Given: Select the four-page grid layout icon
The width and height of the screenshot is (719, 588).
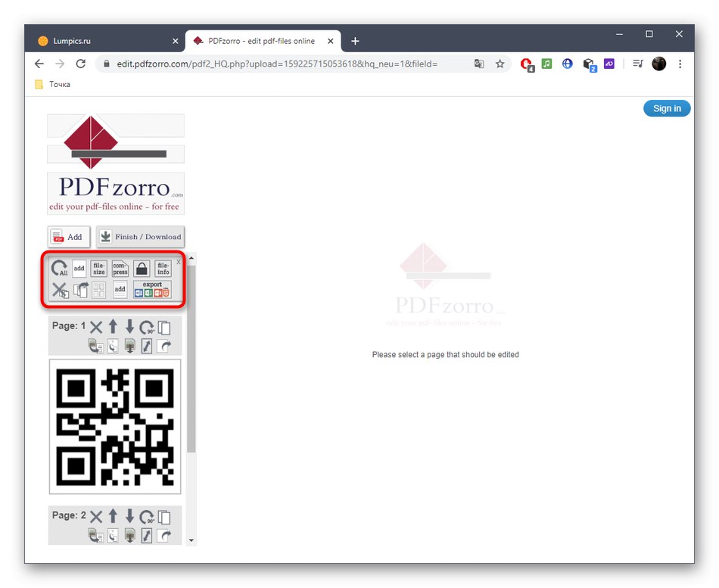Looking at the screenshot, I should (x=98, y=290).
